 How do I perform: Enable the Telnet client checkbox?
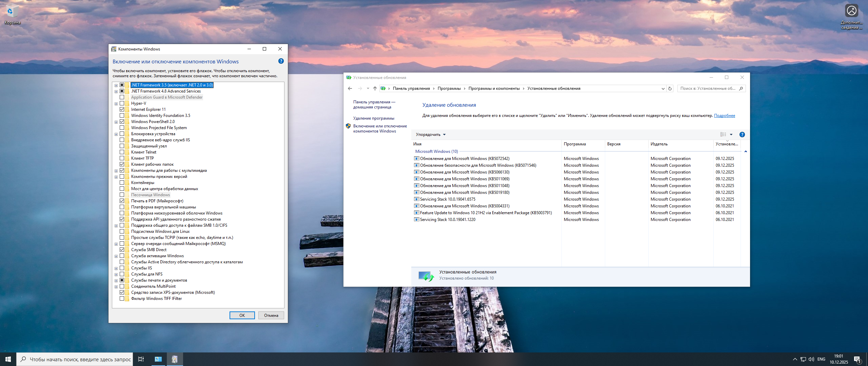(x=122, y=152)
